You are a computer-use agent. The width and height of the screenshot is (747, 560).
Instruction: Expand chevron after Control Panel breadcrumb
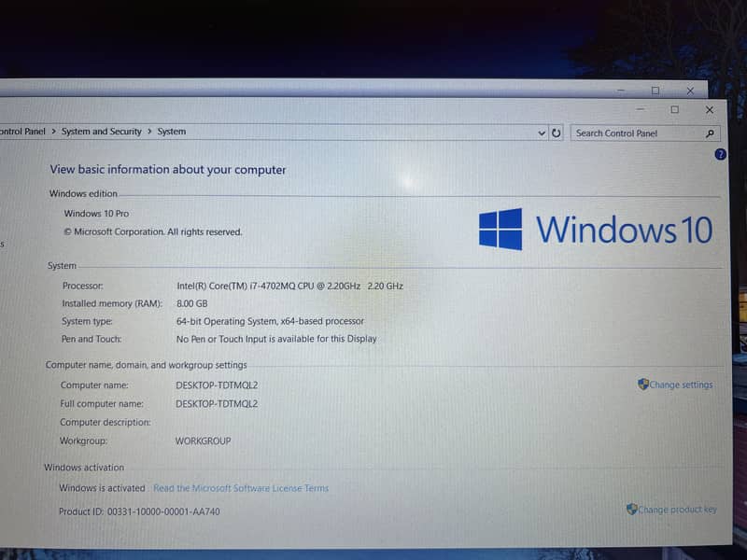pyautogui.click(x=53, y=132)
